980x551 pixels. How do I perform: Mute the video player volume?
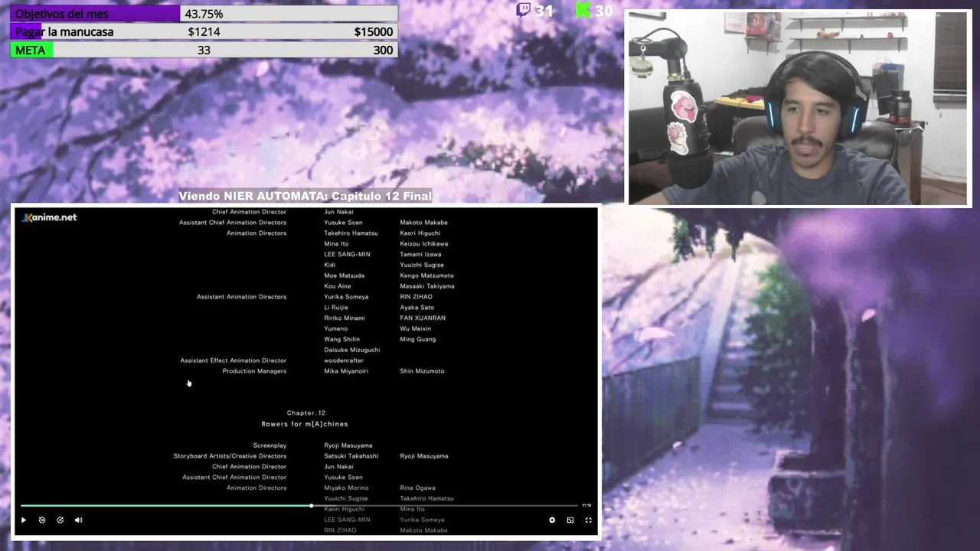tap(78, 520)
